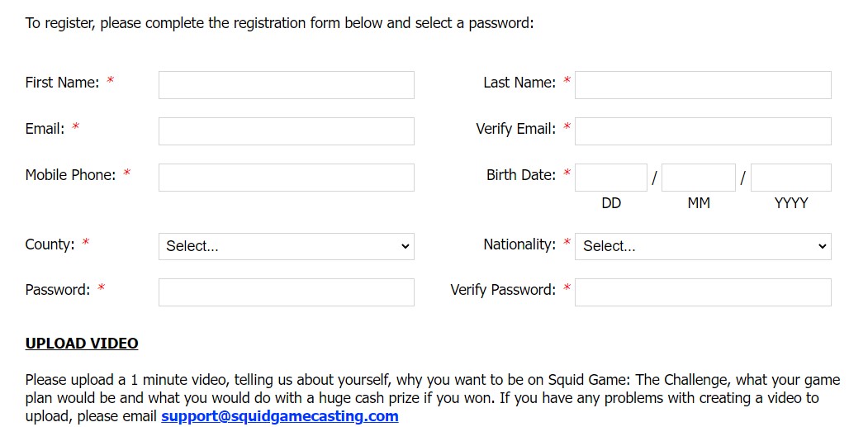Click the UPLOAD VIDEO heading
This screenshot has width=868, height=427.
82,344
